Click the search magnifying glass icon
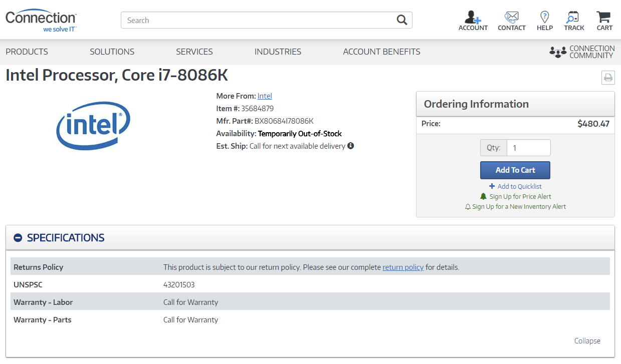This screenshot has height=364, width=621. tap(401, 20)
